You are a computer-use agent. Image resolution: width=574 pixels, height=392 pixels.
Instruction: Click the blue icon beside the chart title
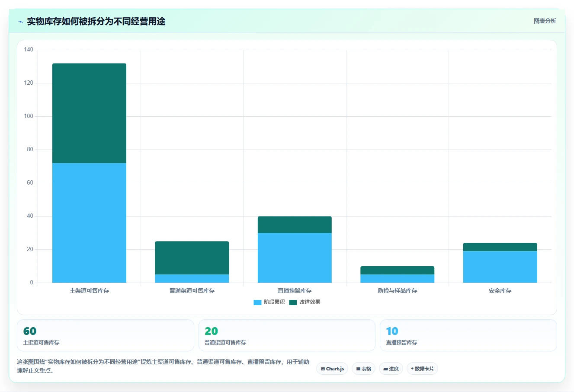(x=20, y=22)
